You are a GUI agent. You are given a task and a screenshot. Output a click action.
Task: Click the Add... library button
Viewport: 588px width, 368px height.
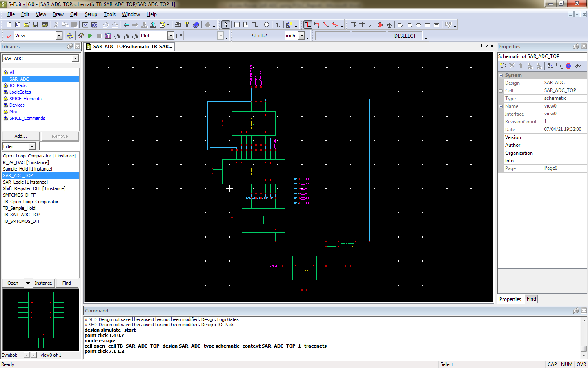(x=21, y=136)
